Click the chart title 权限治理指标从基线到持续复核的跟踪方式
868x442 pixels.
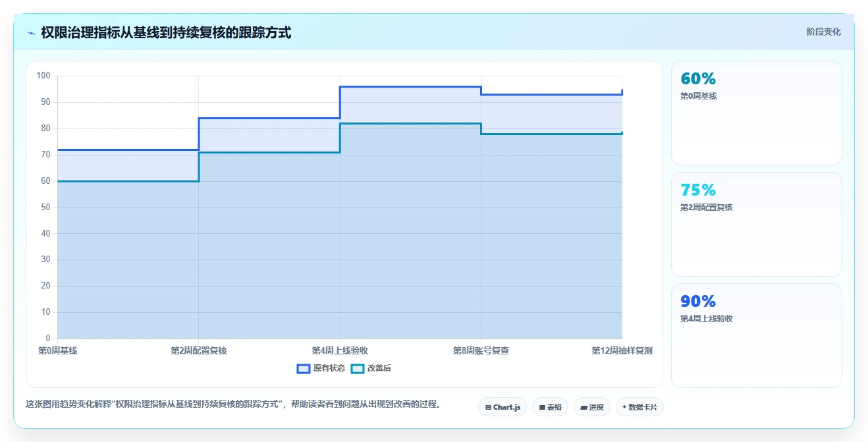tap(166, 32)
